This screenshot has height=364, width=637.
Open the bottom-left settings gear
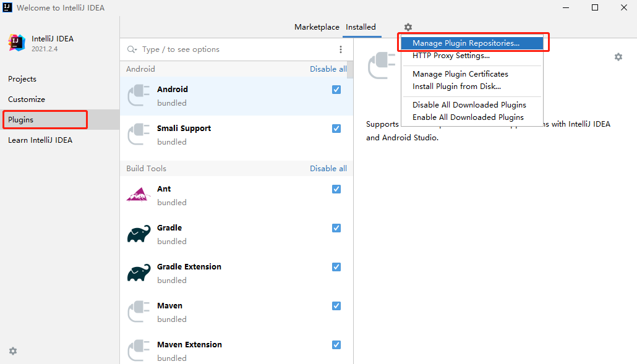coord(13,351)
